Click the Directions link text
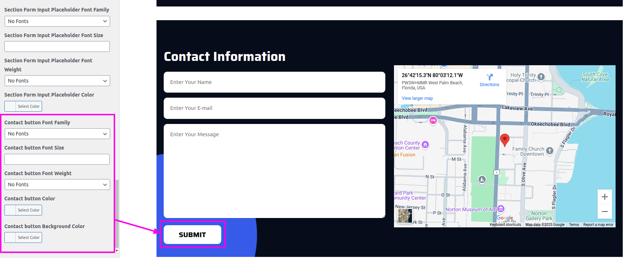 tap(489, 85)
